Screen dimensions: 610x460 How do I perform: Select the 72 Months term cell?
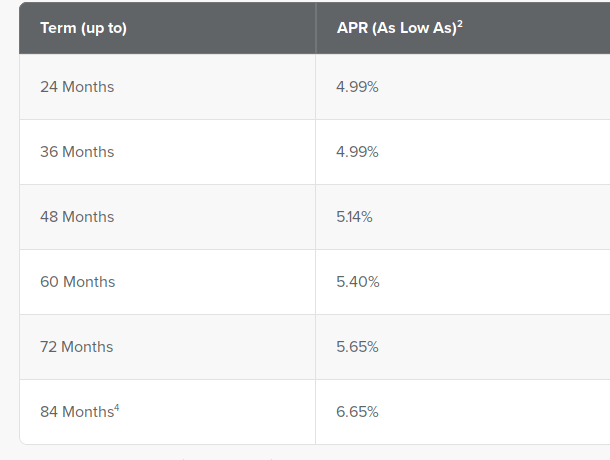coord(77,347)
